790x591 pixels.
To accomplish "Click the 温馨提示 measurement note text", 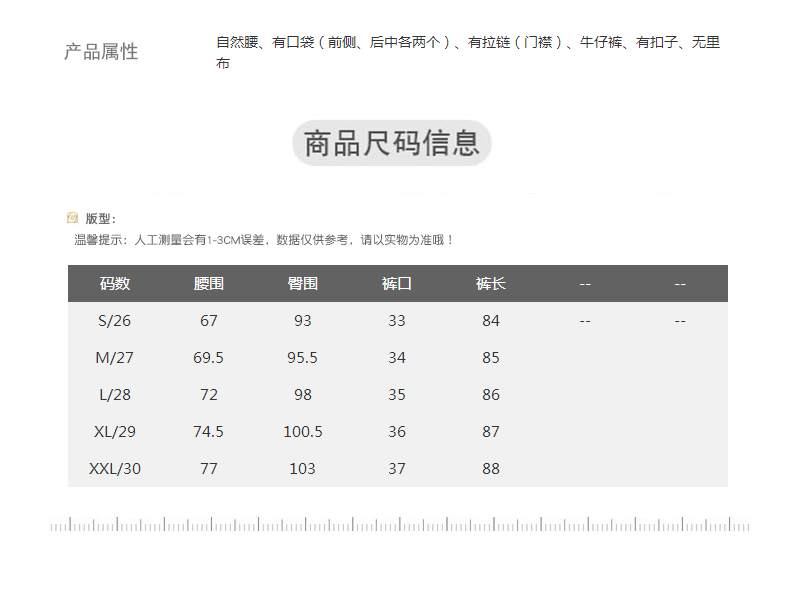I will [264, 240].
